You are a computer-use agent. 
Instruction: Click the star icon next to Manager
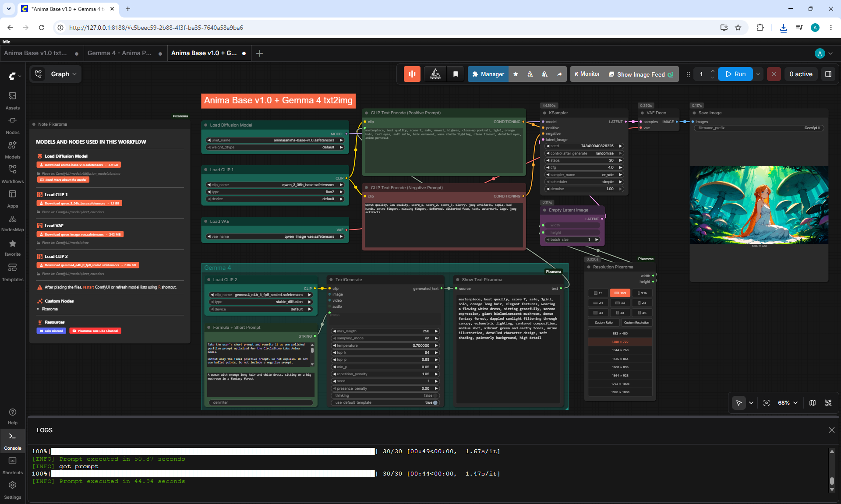point(516,74)
